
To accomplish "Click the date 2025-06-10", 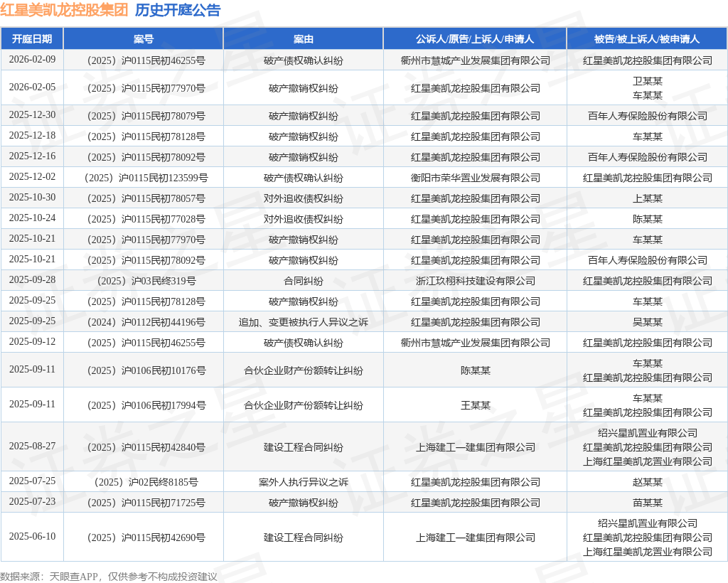I will [x=32, y=537].
